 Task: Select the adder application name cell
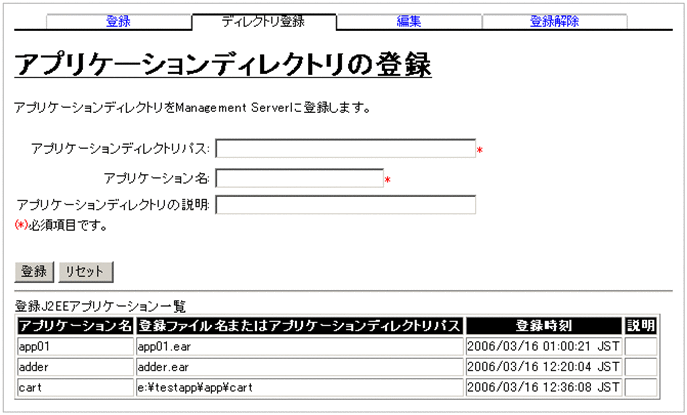(x=75, y=367)
